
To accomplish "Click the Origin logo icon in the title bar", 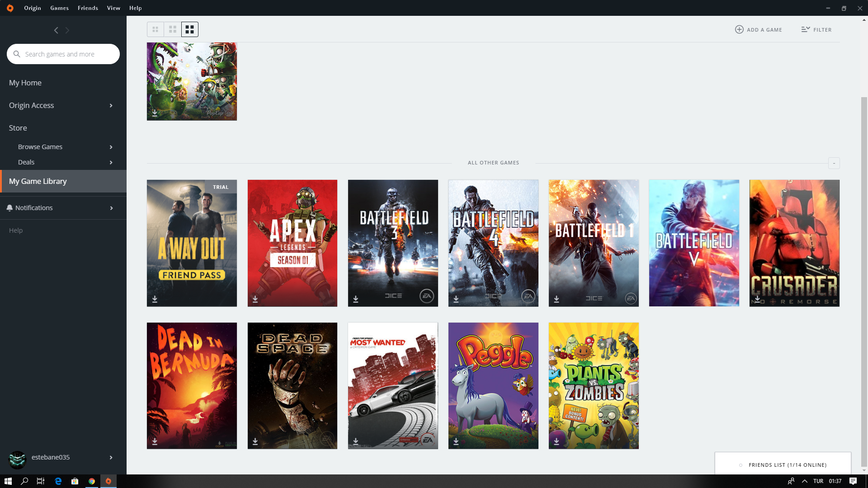I will [x=10, y=8].
